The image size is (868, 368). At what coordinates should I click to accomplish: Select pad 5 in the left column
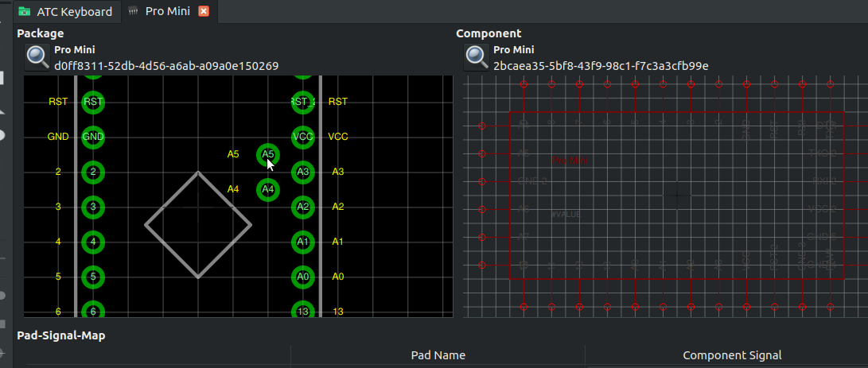pos(93,277)
